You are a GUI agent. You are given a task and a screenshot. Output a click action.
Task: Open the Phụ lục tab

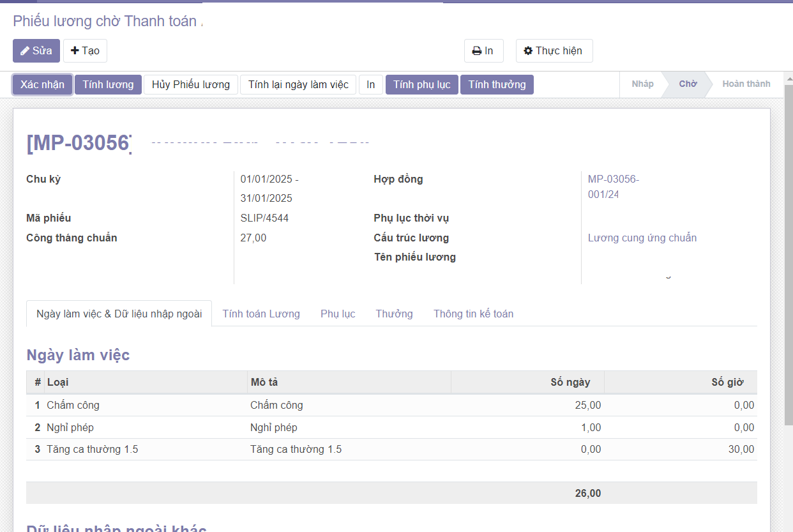pyautogui.click(x=338, y=314)
